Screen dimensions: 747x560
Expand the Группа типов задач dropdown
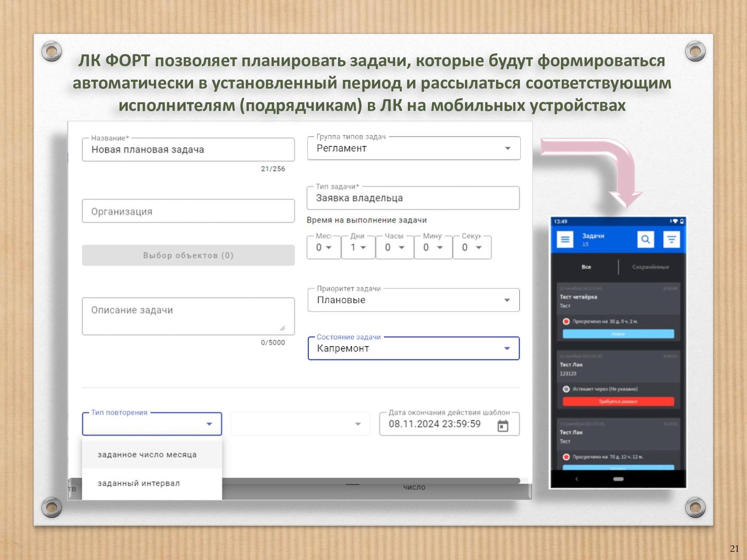pos(414,148)
